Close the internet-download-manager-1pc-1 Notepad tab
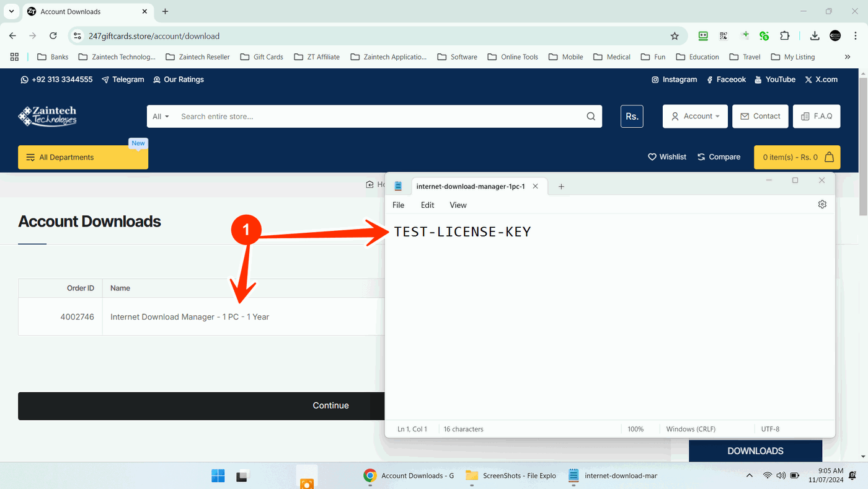Viewport: 868px width, 489px height. [536, 186]
